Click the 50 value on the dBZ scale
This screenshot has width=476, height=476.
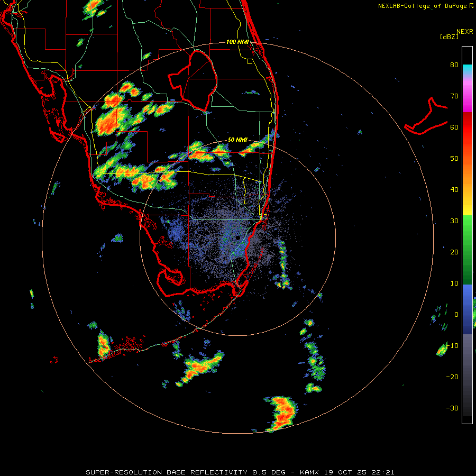(x=454, y=159)
